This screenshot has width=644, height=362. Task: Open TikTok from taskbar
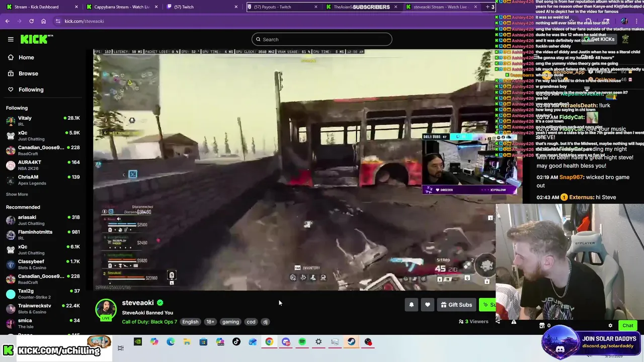point(236,342)
